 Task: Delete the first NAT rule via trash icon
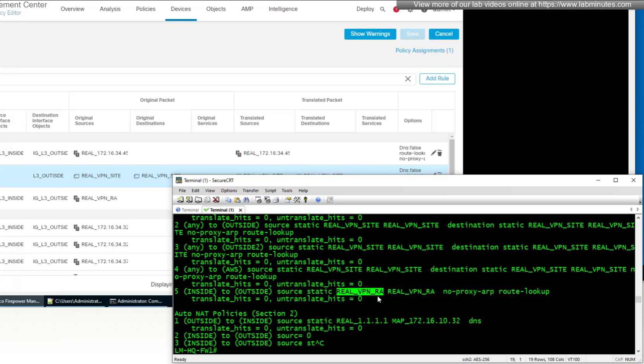440,153
